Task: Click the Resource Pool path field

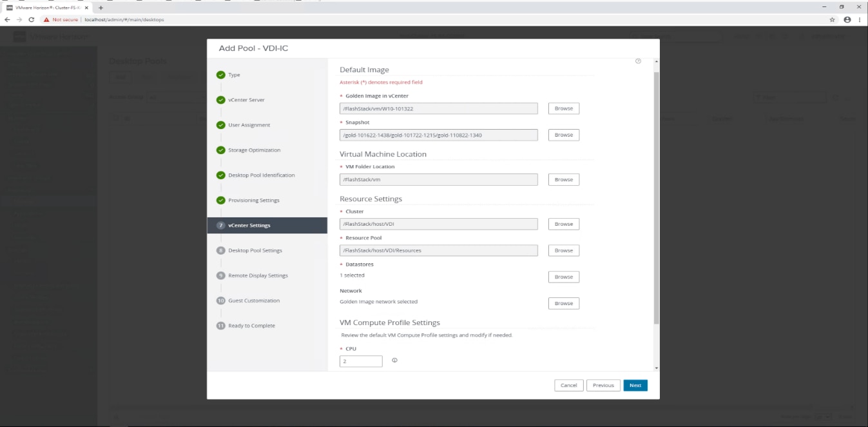Action: pyautogui.click(x=439, y=250)
